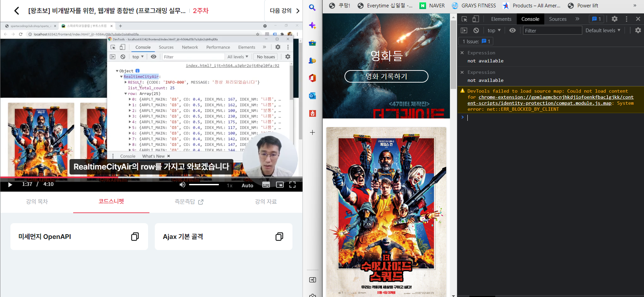Image resolution: width=644 pixels, height=297 pixels.
Task: Open the Copilot sparkle sidebar icon
Action: (x=312, y=26)
